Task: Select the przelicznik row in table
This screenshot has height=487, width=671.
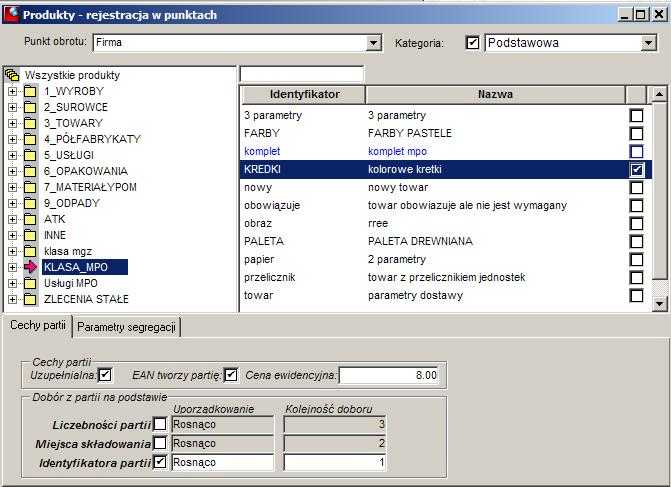Action: pyautogui.click(x=445, y=277)
